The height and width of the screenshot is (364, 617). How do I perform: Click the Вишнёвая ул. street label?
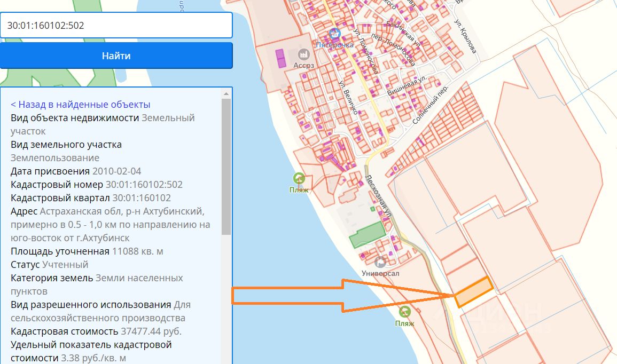pyautogui.click(x=407, y=85)
